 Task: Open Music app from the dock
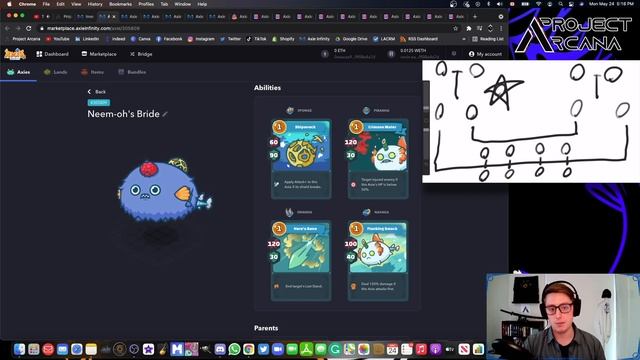click(421, 349)
